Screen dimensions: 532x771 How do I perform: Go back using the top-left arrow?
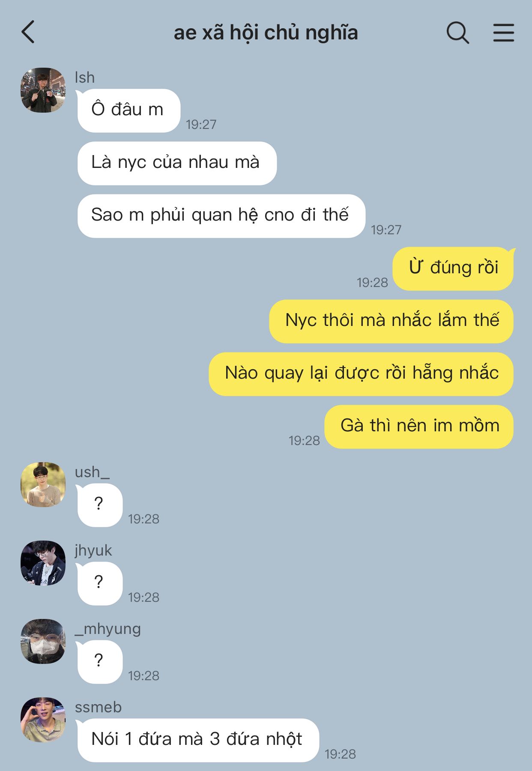coord(28,32)
